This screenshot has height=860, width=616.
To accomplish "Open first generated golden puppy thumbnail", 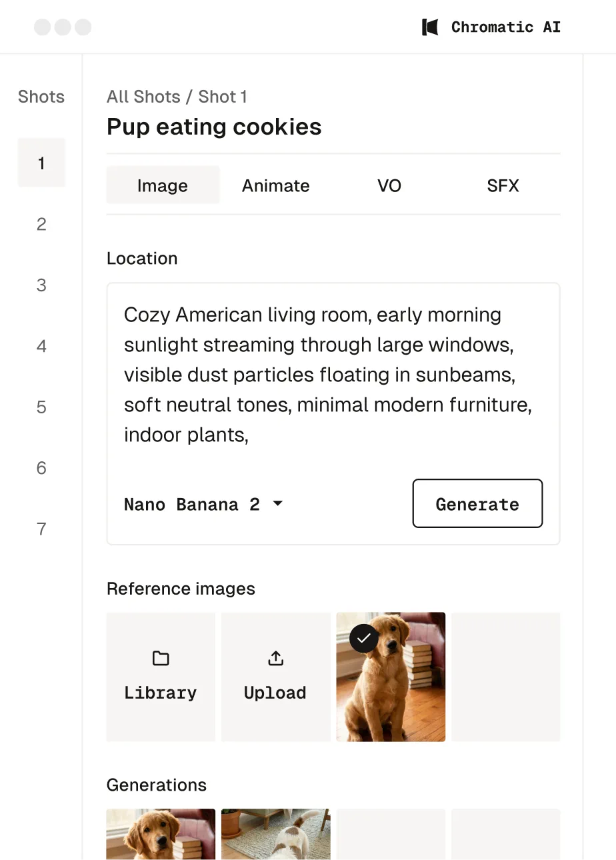I will [161, 834].
